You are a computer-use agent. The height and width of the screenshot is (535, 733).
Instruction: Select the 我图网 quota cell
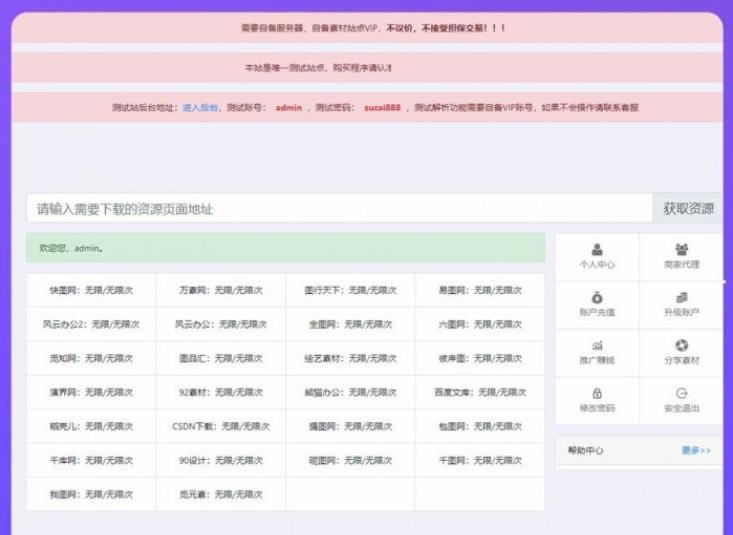click(91, 494)
